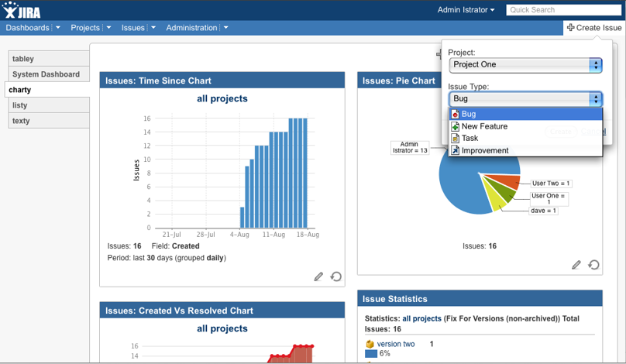Open the Issue Type select showing Bug
Screen dimensions: 626x364
[x=525, y=99]
